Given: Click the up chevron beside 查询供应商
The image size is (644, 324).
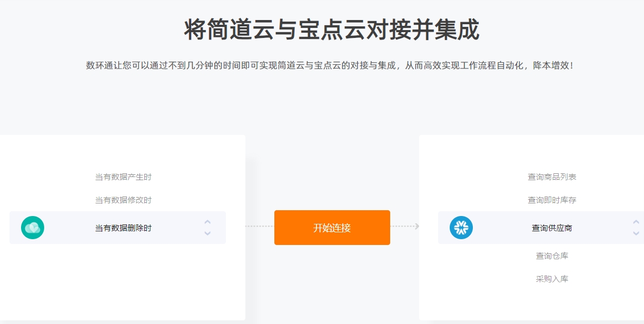Looking at the screenshot, I should pos(636,222).
